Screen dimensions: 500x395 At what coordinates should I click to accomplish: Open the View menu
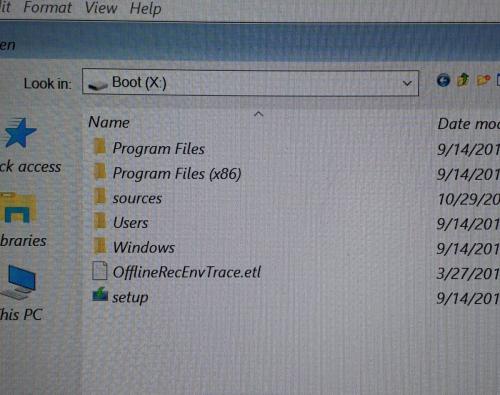pos(101,8)
